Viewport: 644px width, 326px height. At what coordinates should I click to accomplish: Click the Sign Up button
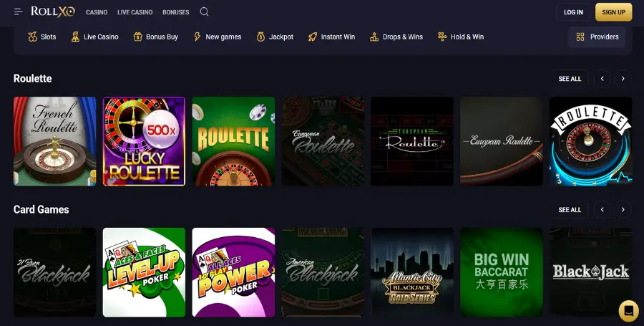pos(614,12)
